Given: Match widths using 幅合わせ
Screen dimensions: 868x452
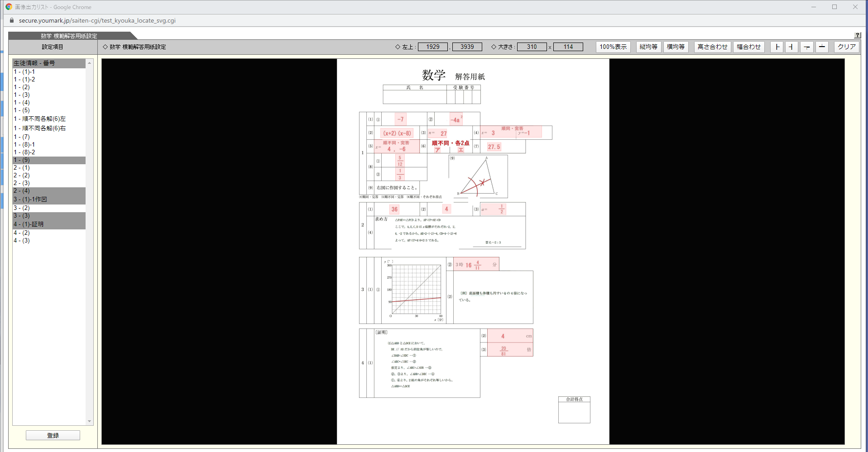Looking at the screenshot, I should click(x=748, y=47).
